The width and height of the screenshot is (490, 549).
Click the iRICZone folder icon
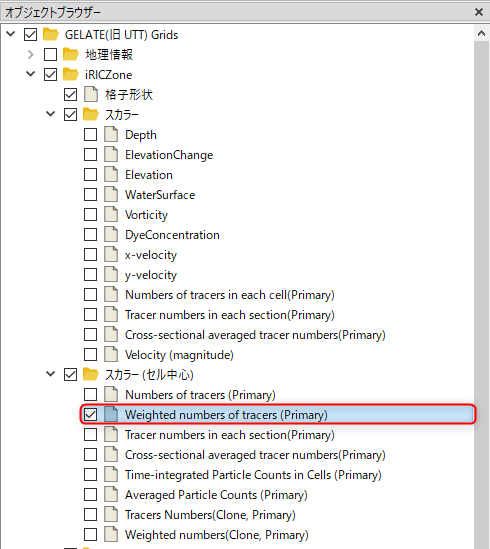pyautogui.click(x=70, y=74)
